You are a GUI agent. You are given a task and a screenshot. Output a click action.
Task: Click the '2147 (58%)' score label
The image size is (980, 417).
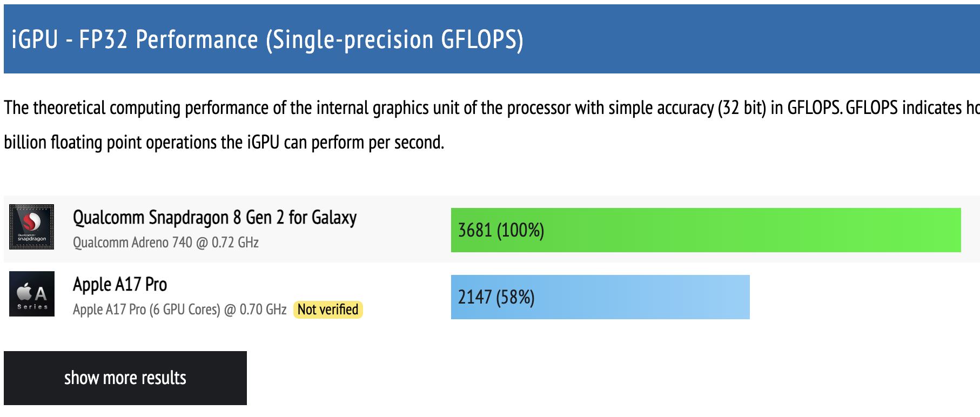tap(495, 297)
